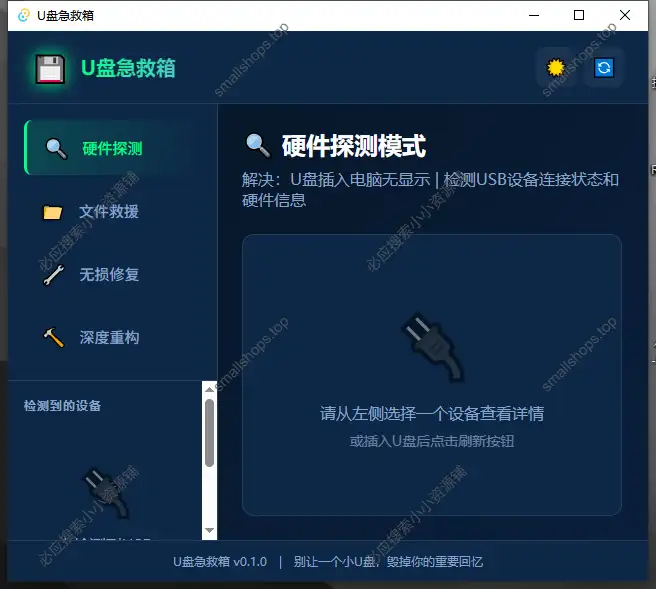The image size is (656, 589).
Task: Click the wrench icon beside 无损修复
Action: pyautogui.click(x=54, y=275)
